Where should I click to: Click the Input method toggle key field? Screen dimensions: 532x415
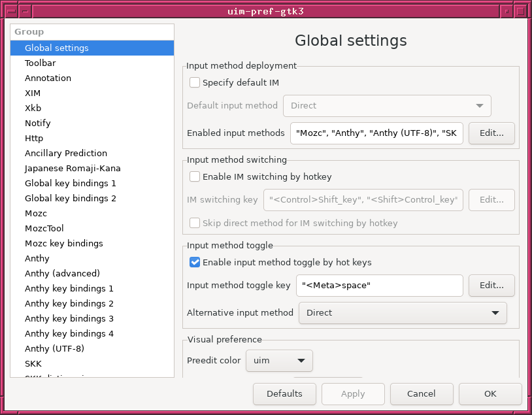pos(379,286)
